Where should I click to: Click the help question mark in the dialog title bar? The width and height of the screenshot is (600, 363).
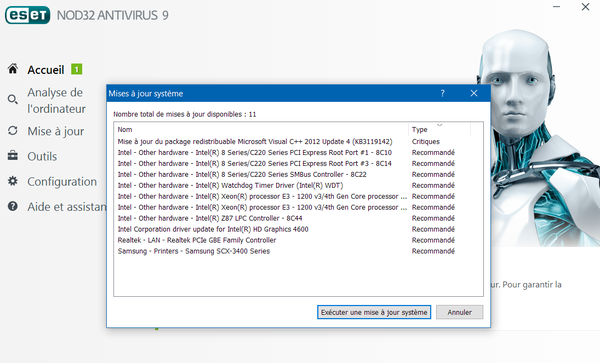click(442, 93)
